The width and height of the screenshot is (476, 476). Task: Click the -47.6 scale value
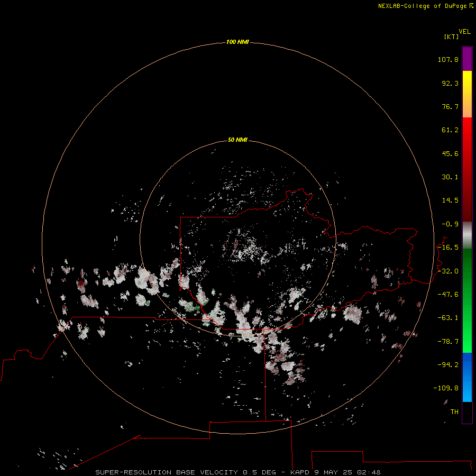pos(448,295)
